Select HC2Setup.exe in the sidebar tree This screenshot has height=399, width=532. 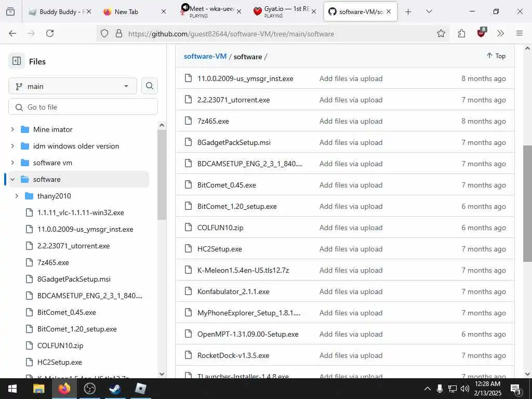tap(59, 362)
